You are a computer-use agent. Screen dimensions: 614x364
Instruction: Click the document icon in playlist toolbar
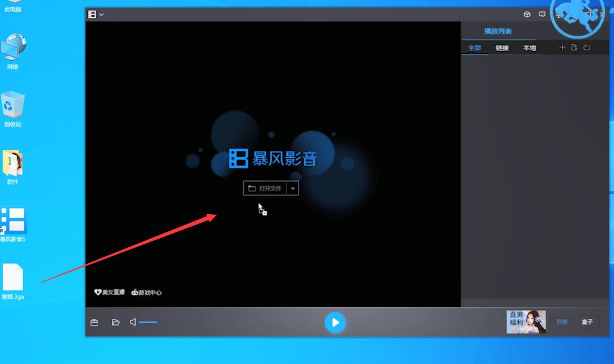574,48
